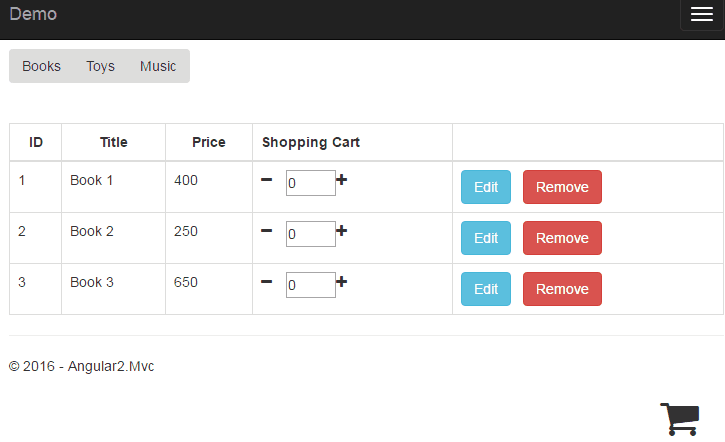Click the minus icon for Book 3
Screen dimensions: 725x442
coord(266,282)
